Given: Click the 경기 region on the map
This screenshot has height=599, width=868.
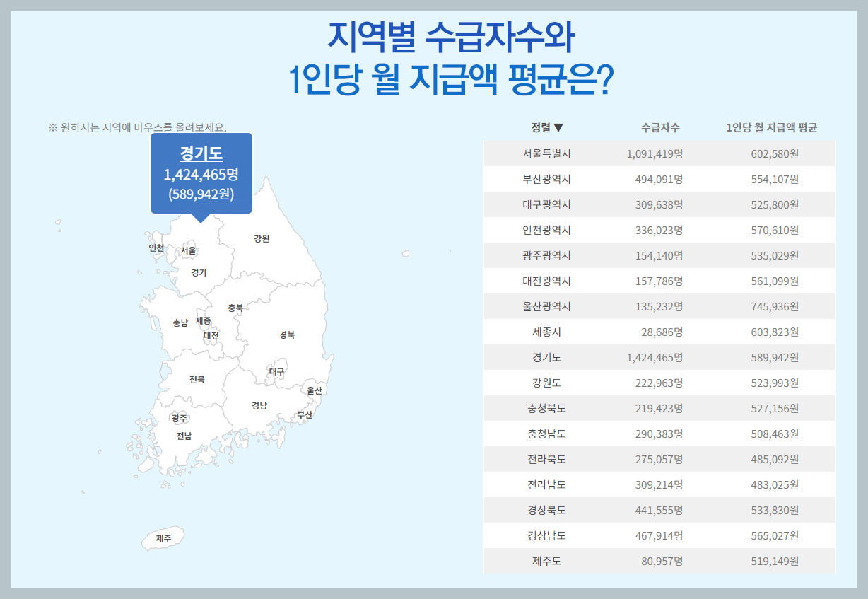Looking at the screenshot, I should click(199, 272).
